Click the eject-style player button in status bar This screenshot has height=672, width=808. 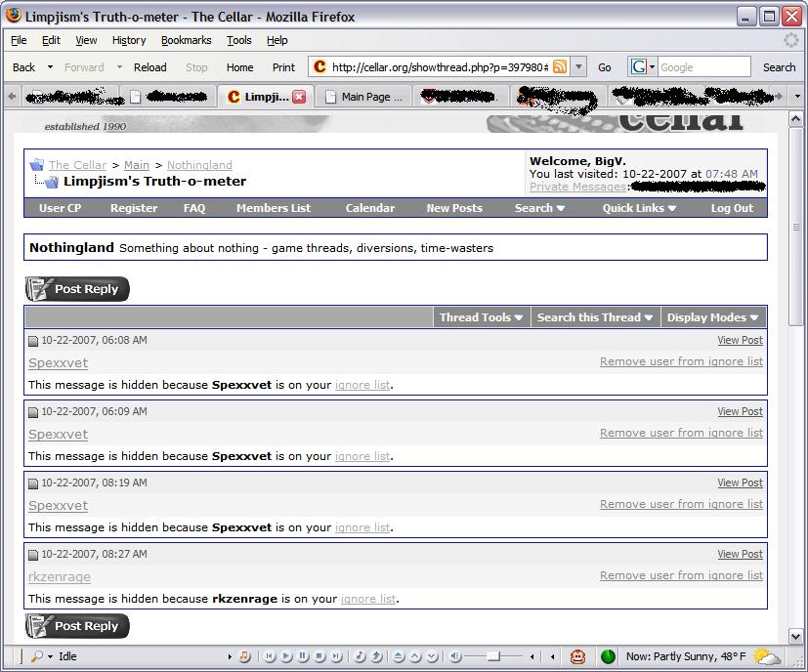point(399,656)
